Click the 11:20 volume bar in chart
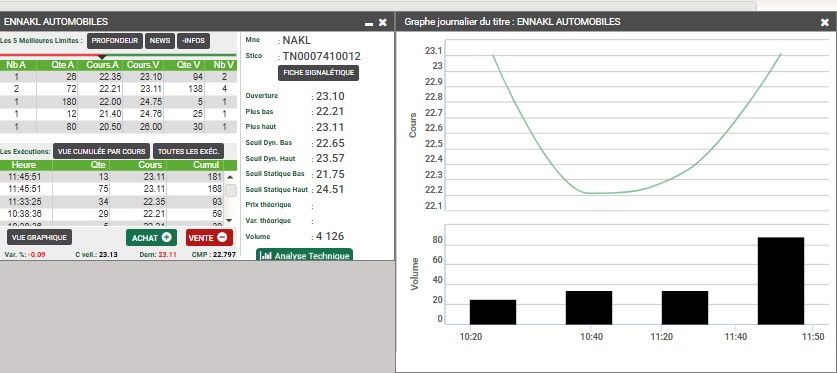Viewport: 837px width, 373px height. [685, 308]
